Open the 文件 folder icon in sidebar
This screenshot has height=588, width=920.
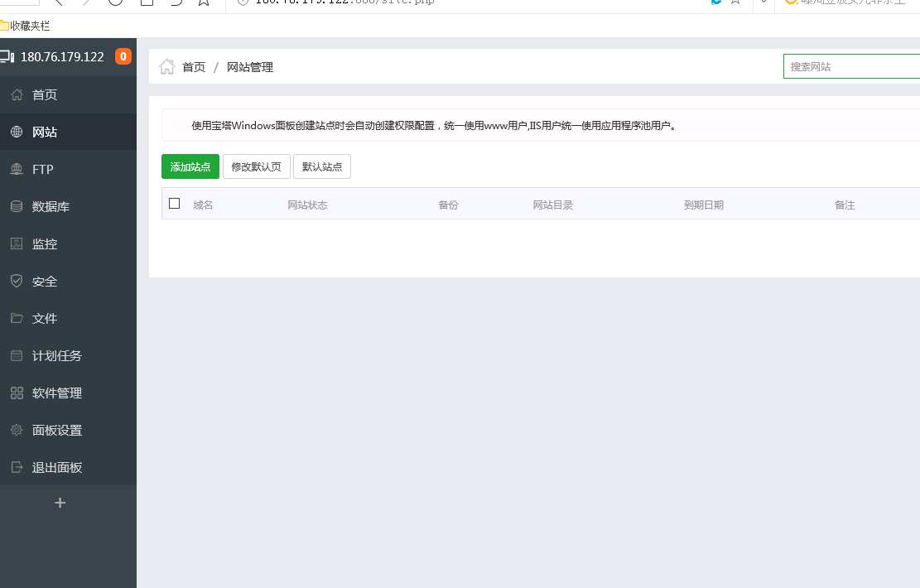click(17, 318)
